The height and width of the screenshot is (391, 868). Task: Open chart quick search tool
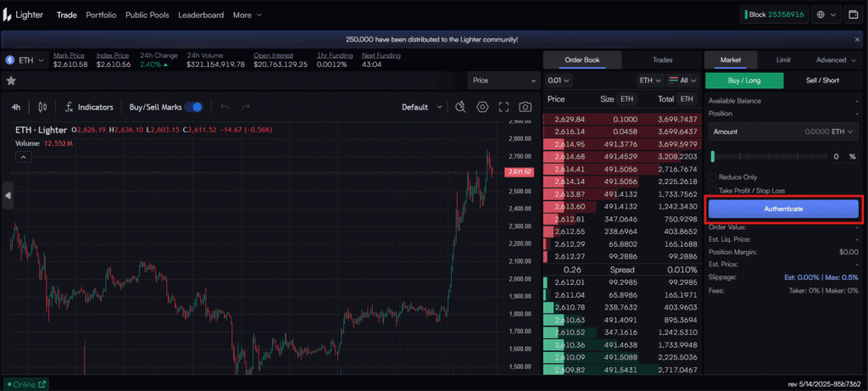(x=460, y=107)
